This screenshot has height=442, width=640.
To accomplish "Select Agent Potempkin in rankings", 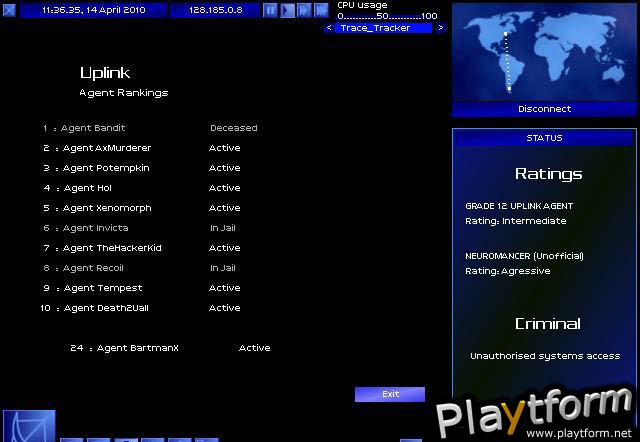I will [x=106, y=168].
